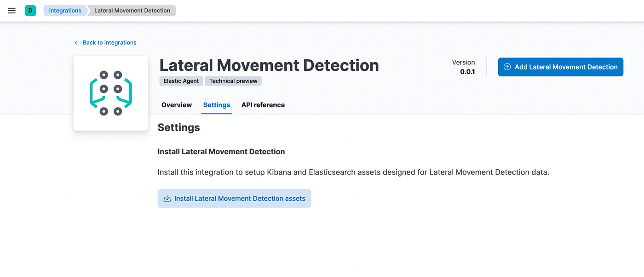
Task: Click Lateral Movement Detection breadcrumb
Action: point(132,11)
